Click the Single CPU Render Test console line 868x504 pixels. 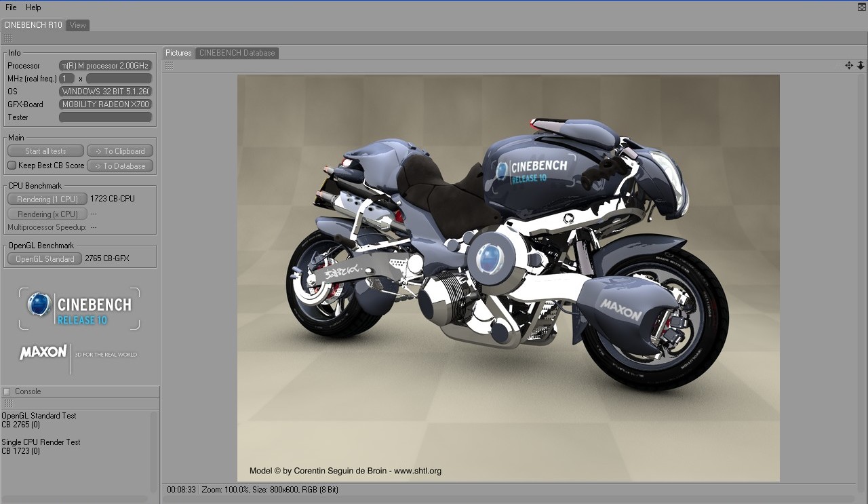41,442
